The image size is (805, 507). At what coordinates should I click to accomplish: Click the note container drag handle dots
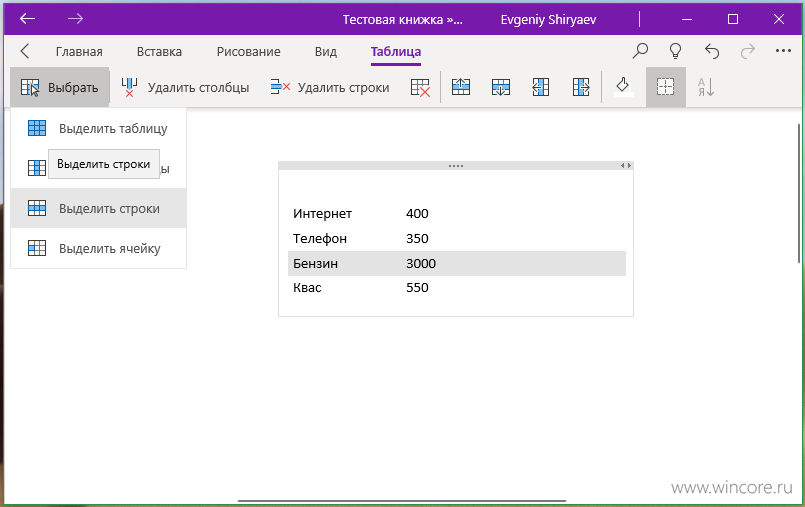[x=456, y=166]
